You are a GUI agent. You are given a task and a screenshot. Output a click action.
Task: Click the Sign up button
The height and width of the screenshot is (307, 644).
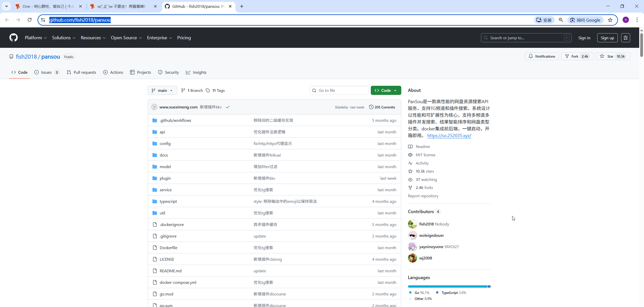[607, 38]
